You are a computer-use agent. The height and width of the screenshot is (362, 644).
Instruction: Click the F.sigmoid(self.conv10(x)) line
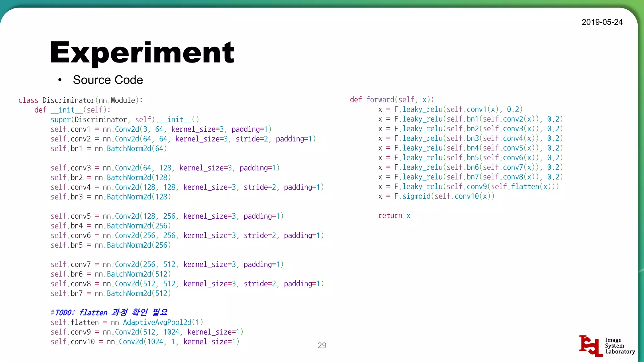[436, 196]
